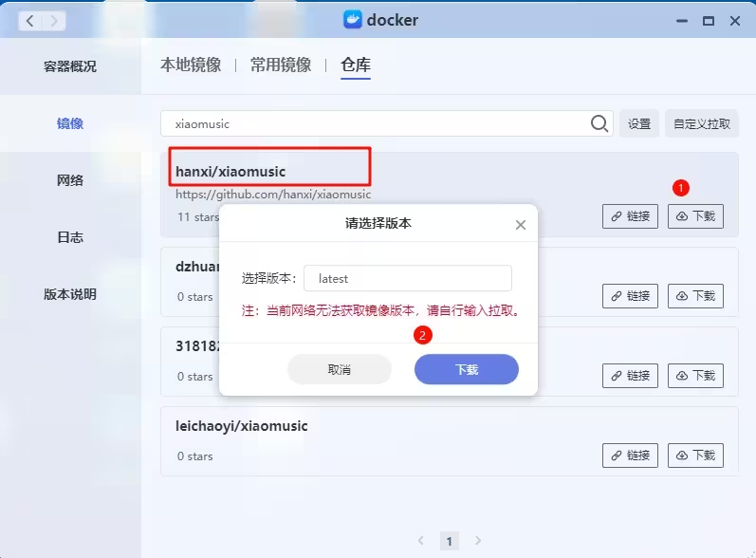Screen dimensions: 756x558
Task: Go to the next page arrow
Action: 478,541
